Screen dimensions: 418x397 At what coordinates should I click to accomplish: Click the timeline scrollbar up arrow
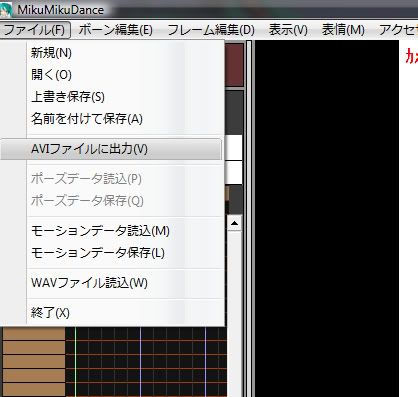pyautogui.click(x=234, y=223)
